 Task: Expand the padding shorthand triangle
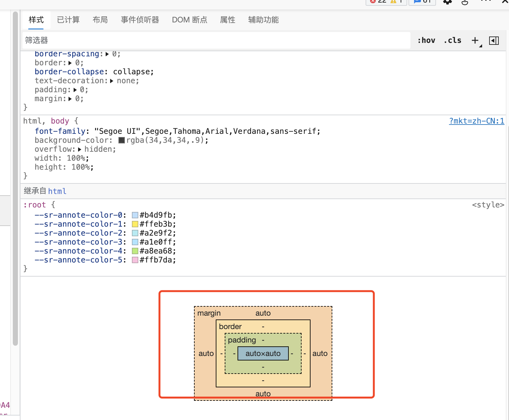tap(75, 90)
